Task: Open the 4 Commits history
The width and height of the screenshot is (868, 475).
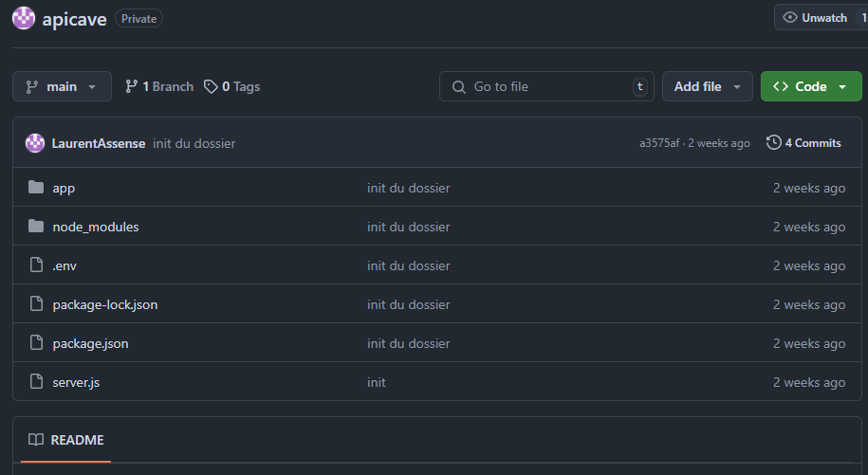Action: coord(803,143)
